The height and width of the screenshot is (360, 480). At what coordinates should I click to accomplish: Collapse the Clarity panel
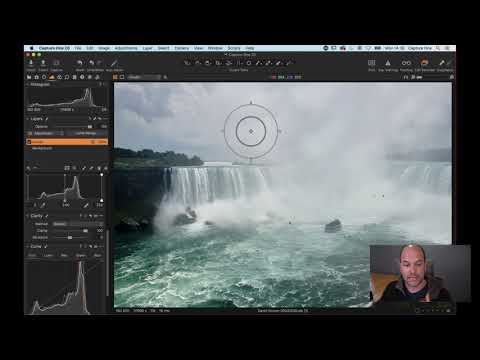pyautogui.click(x=28, y=216)
